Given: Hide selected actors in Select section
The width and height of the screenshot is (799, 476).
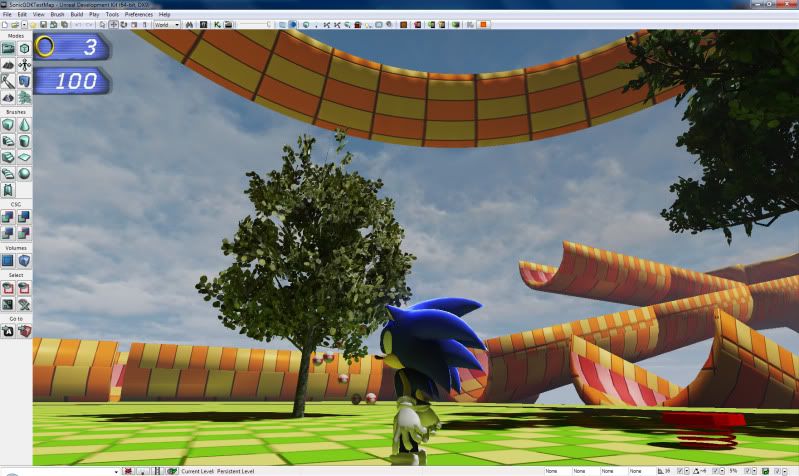Looking at the screenshot, I should point(24,288).
